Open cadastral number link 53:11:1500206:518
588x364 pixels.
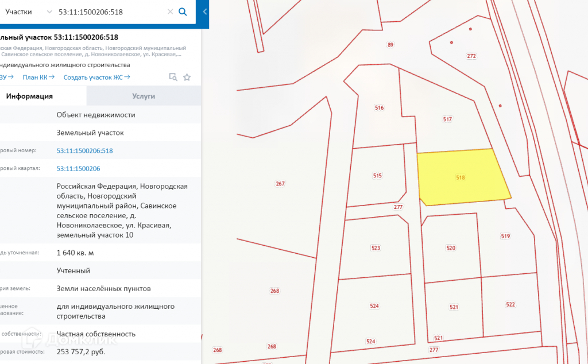coord(84,150)
